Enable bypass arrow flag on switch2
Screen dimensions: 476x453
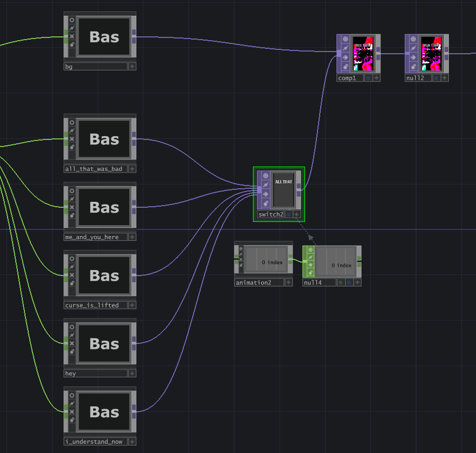click(x=265, y=194)
